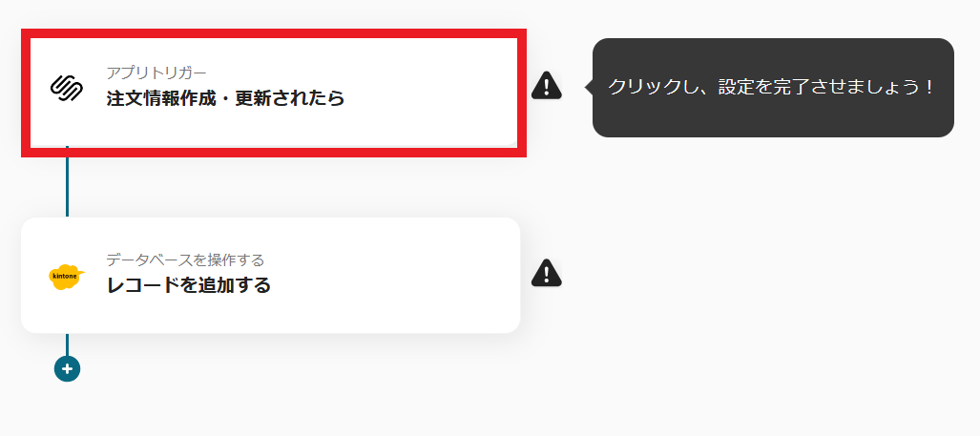
Task: Click connector line below the kintone card
Action: pyautogui.click(x=67, y=344)
